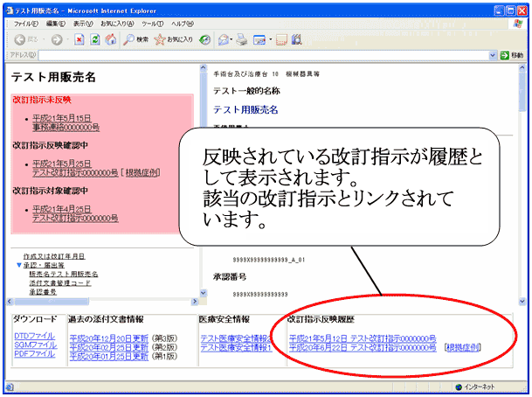
Task: Click the Mail envelope icon
Action: (x=224, y=39)
